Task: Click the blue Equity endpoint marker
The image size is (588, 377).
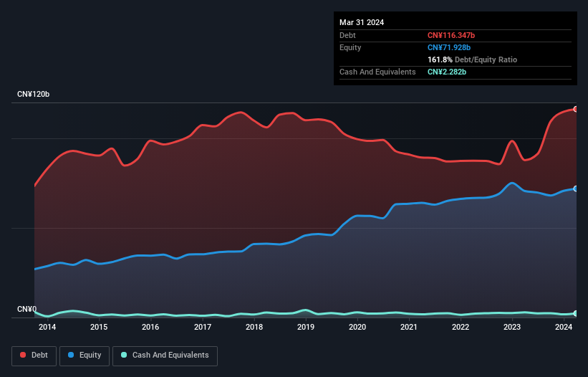Action: pos(576,188)
